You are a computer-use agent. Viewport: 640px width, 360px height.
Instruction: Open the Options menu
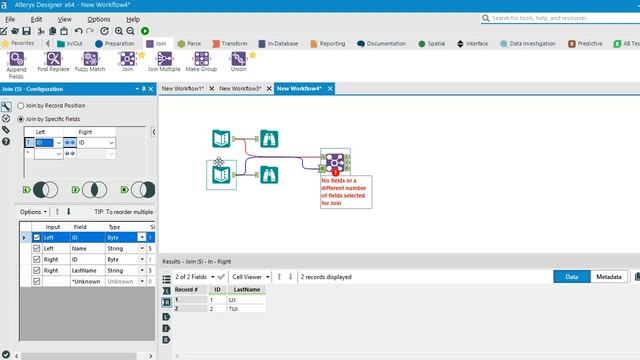coord(98,19)
